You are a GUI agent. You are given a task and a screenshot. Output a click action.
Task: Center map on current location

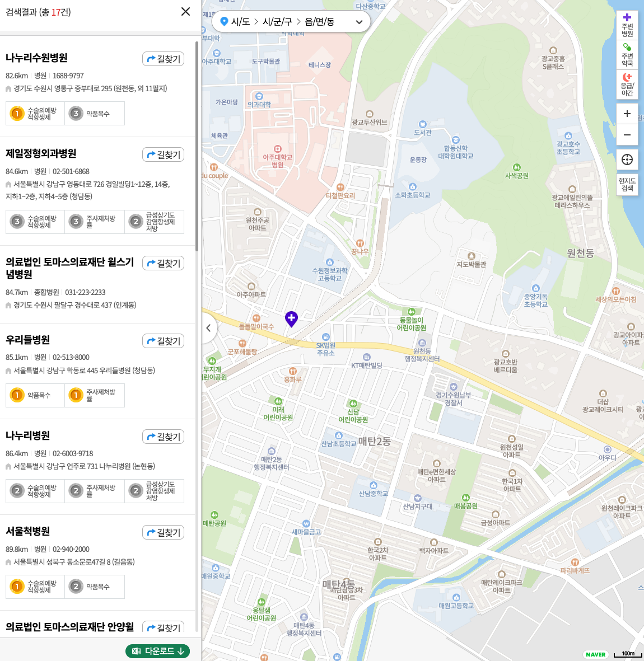[x=627, y=160]
